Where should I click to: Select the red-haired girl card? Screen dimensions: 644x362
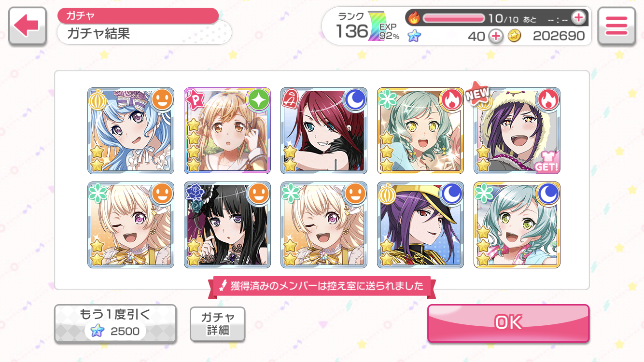(324, 131)
